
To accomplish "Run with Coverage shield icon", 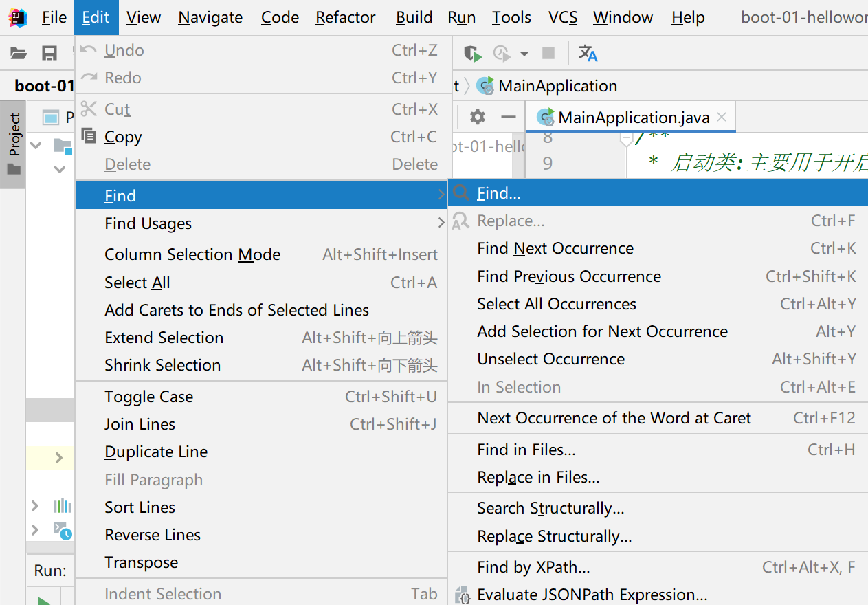I will tap(472, 53).
